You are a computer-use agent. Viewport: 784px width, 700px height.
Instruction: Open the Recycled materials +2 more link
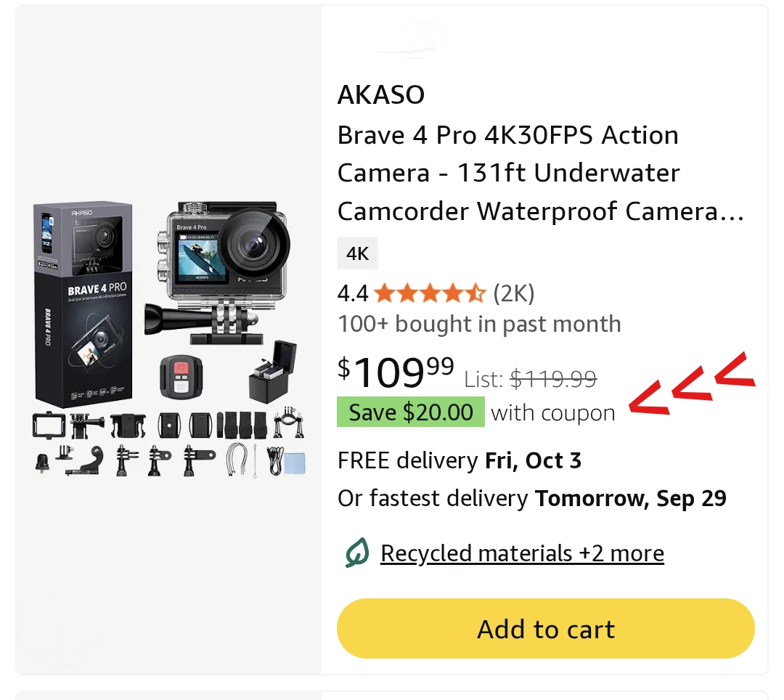coord(522,553)
